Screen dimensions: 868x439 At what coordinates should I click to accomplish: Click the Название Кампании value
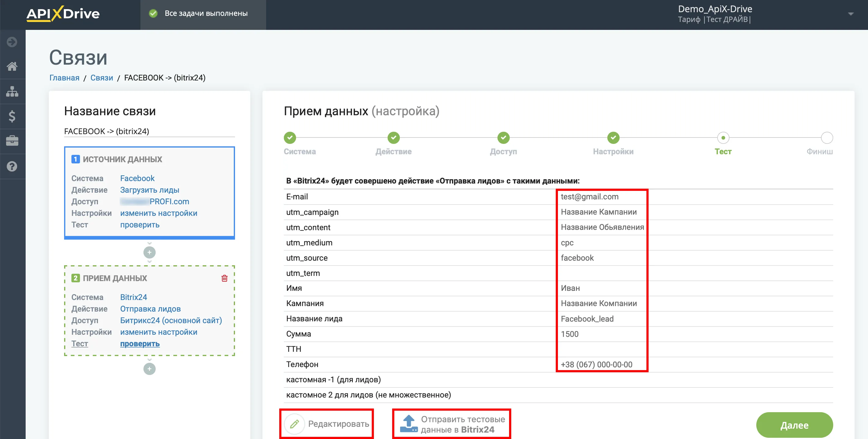(599, 212)
